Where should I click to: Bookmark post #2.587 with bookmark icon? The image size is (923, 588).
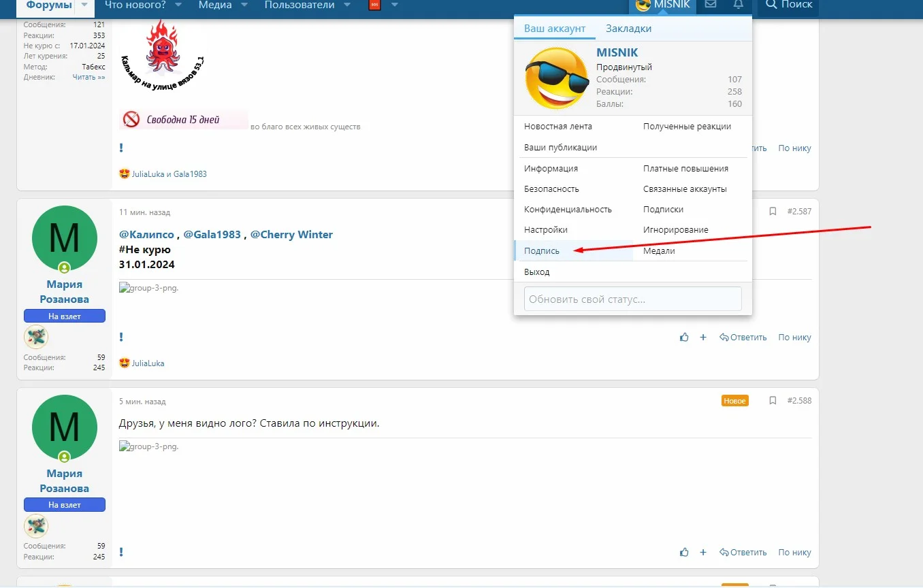pyautogui.click(x=773, y=212)
